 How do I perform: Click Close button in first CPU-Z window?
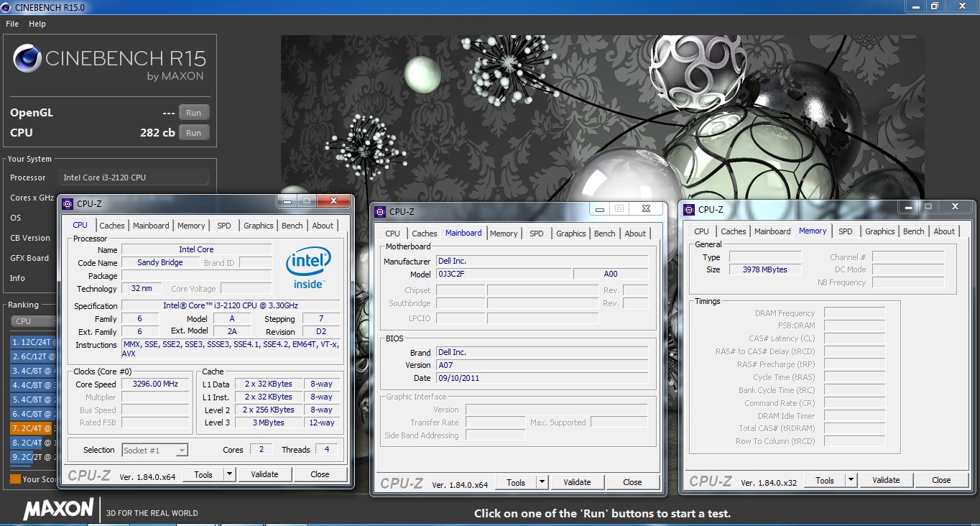point(320,474)
